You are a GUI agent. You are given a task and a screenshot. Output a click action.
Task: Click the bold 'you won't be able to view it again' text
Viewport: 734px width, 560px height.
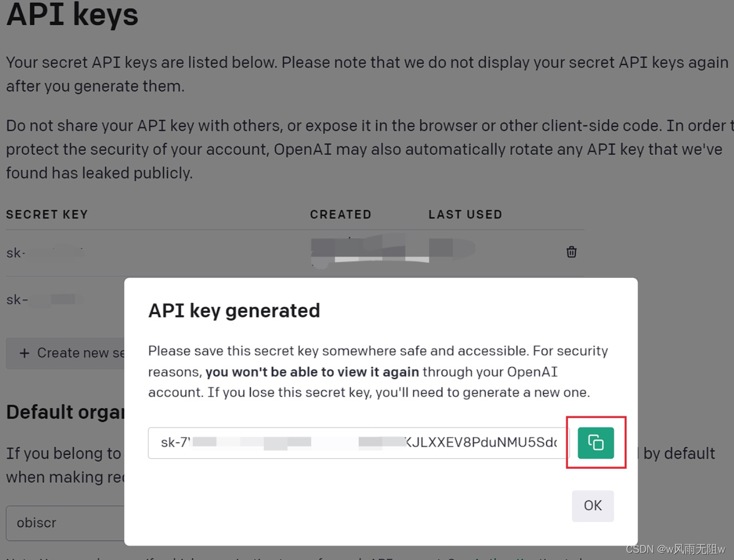click(x=312, y=372)
